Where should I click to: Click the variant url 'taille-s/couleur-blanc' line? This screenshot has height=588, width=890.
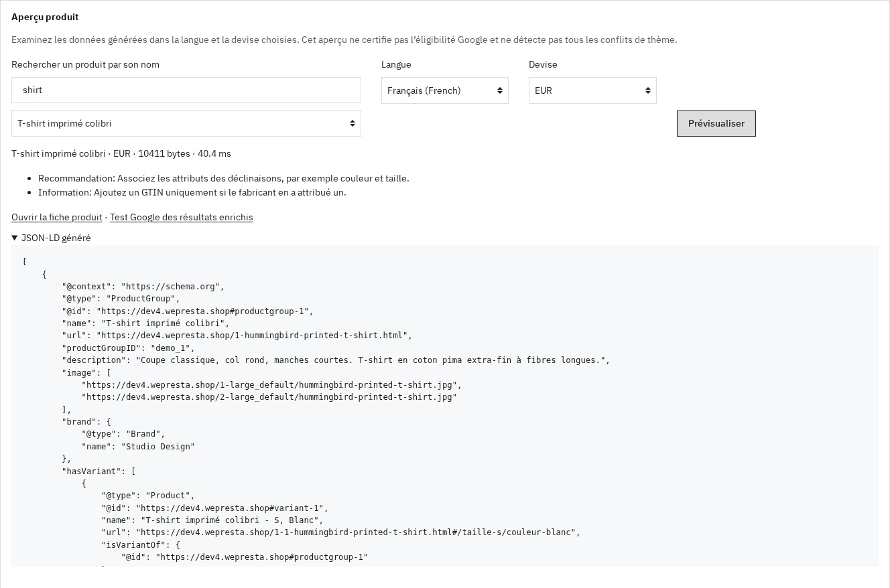click(341, 532)
